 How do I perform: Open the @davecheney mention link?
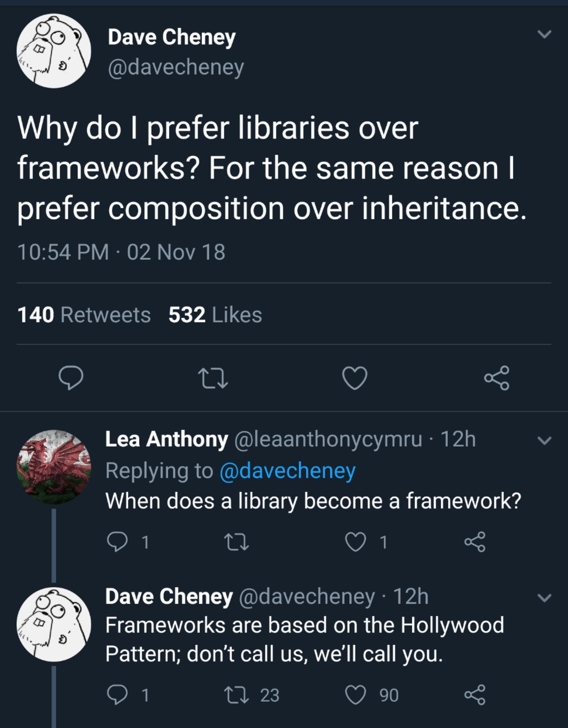click(287, 471)
